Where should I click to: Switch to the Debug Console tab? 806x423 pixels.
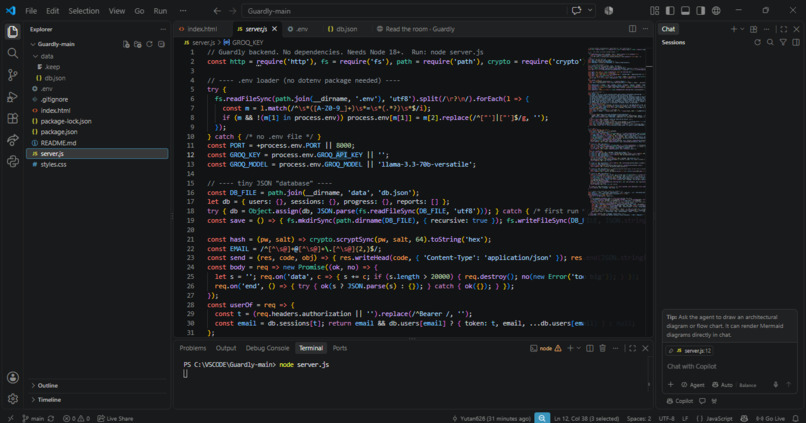[267, 348]
